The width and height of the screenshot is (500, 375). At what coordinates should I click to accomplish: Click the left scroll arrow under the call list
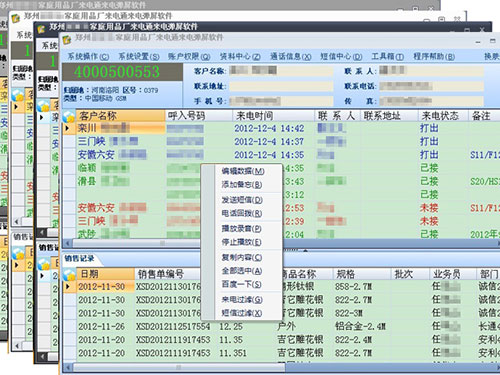tap(68, 243)
